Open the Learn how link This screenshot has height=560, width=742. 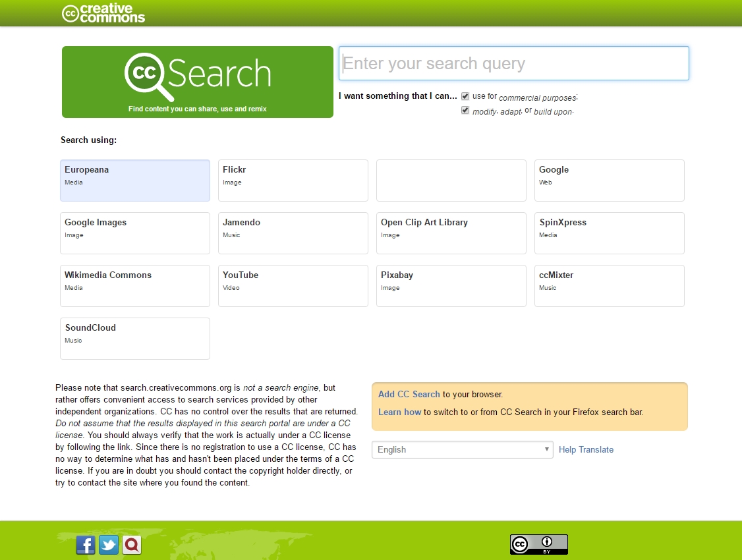(x=399, y=412)
